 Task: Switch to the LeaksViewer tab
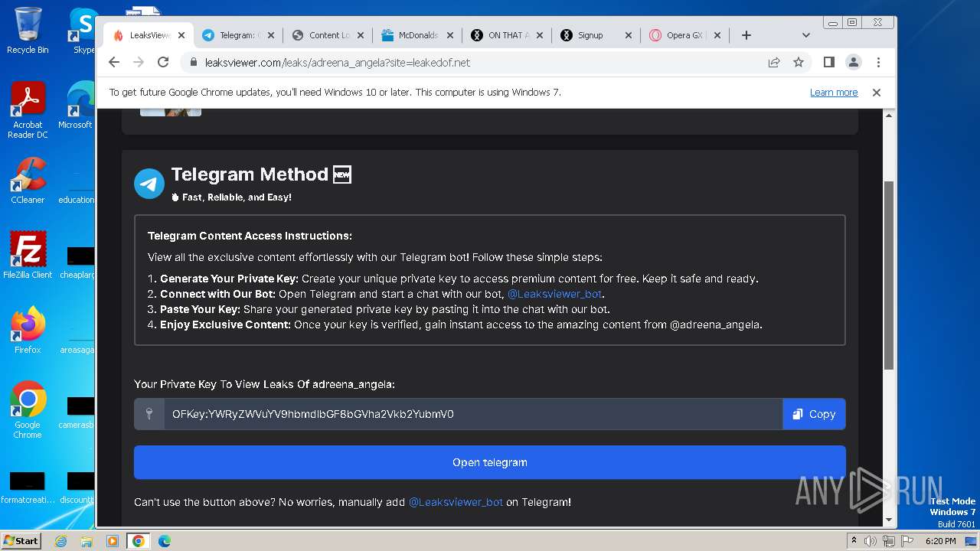pyautogui.click(x=149, y=35)
